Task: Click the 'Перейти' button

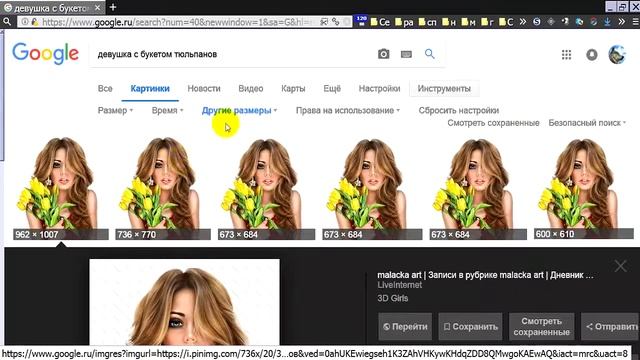Action: click(x=405, y=327)
